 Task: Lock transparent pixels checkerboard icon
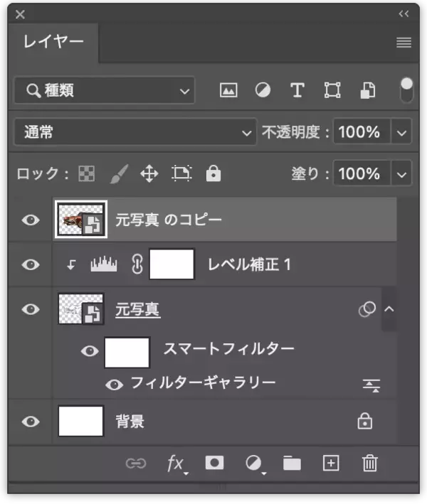click(87, 174)
